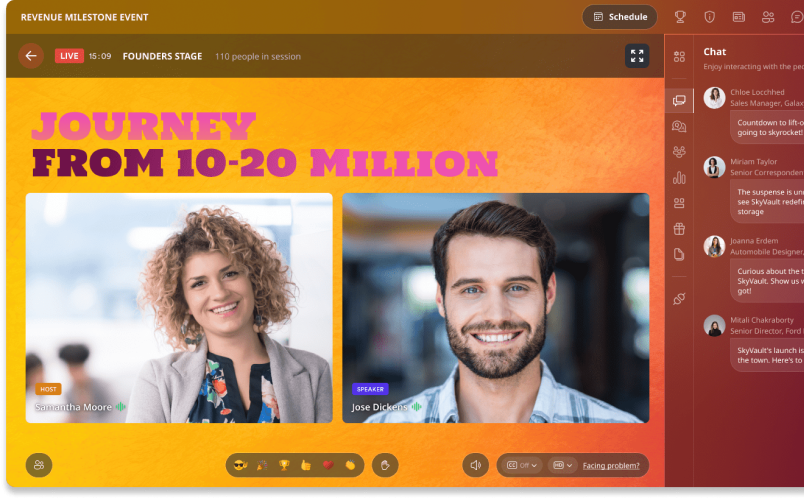Send the thumbs-up reaction
Screen dimensions: 804x499
306,465
